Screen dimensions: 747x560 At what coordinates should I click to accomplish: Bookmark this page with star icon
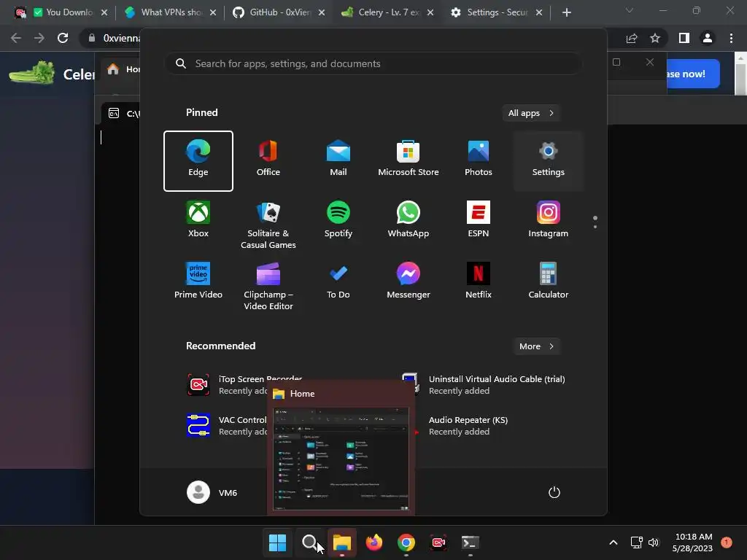pyautogui.click(x=655, y=38)
